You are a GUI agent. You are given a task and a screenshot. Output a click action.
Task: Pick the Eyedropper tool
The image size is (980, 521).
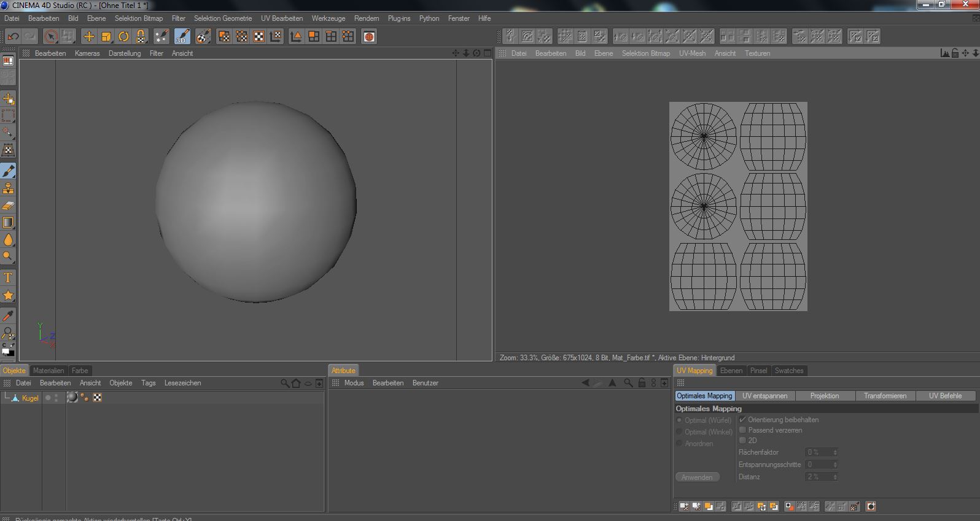[x=8, y=316]
